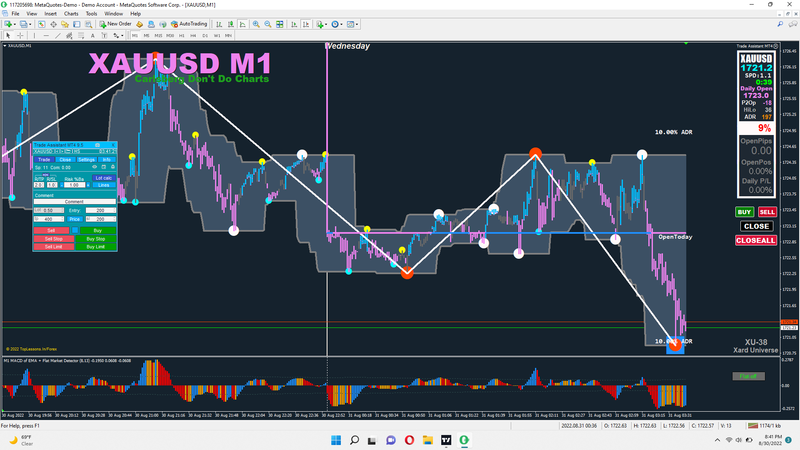Image resolution: width=800 pixels, height=450 pixels.
Task: Open the View menu
Action: tap(32, 14)
